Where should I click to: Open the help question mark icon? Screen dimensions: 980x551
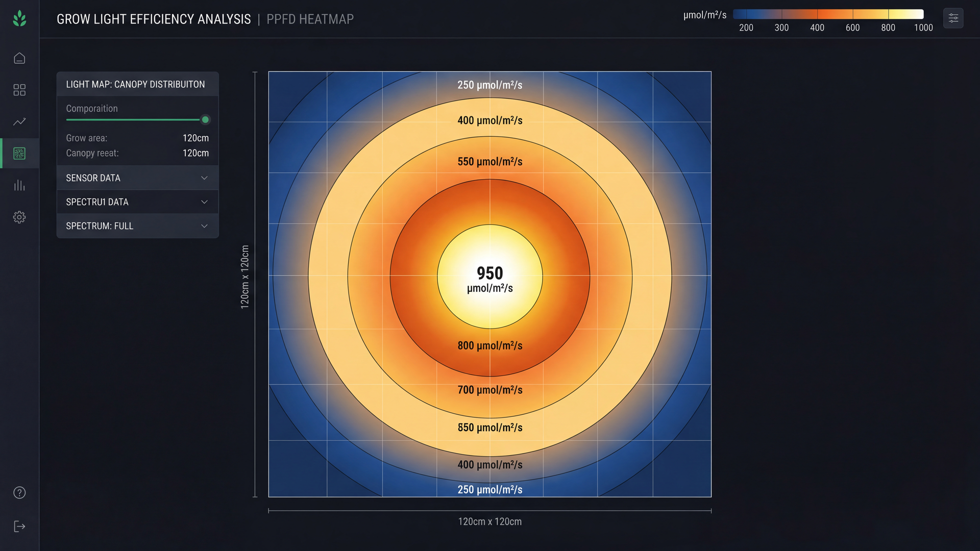19,492
